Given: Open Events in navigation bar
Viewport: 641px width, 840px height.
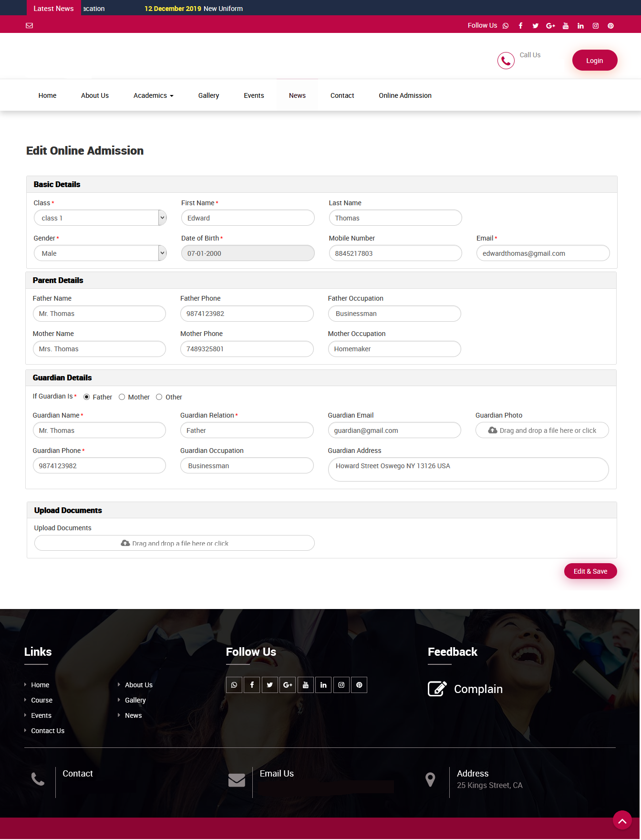Looking at the screenshot, I should pyautogui.click(x=254, y=95).
